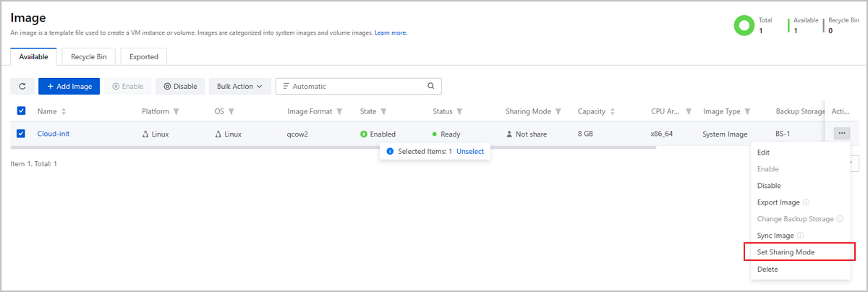Click the Sharing Mode filter icon
Viewport: 868px width, 292px height.
[558, 111]
